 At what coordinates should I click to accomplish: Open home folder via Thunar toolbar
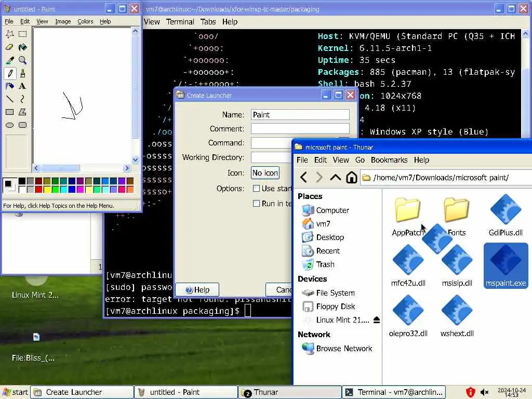click(352, 177)
